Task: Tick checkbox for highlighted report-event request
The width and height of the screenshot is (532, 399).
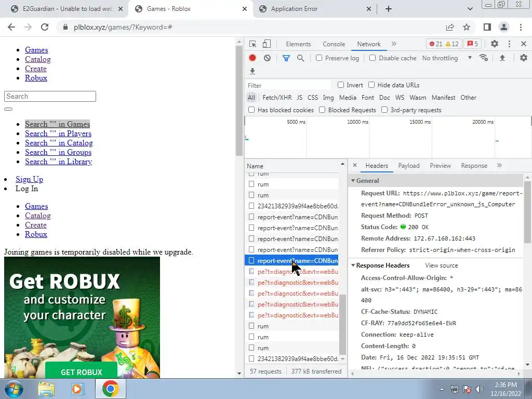Action: point(251,261)
